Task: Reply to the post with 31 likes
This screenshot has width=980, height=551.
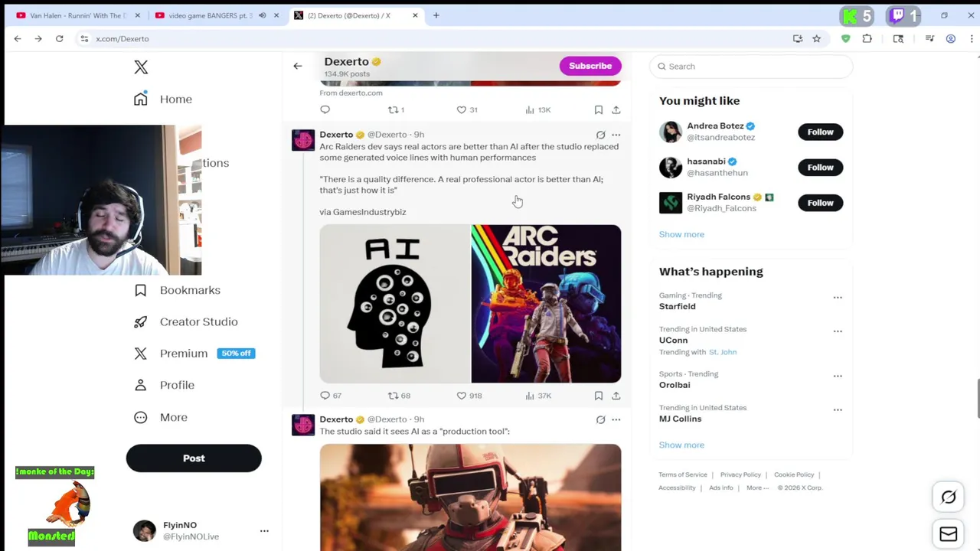Action: click(325, 109)
